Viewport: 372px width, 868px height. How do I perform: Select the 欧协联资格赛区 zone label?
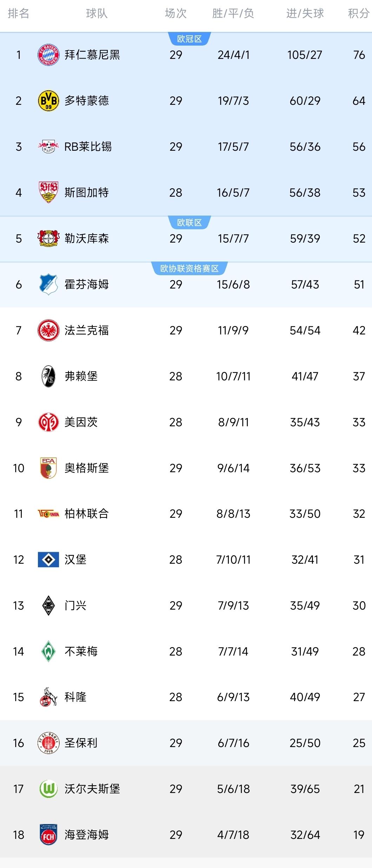(x=190, y=269)
